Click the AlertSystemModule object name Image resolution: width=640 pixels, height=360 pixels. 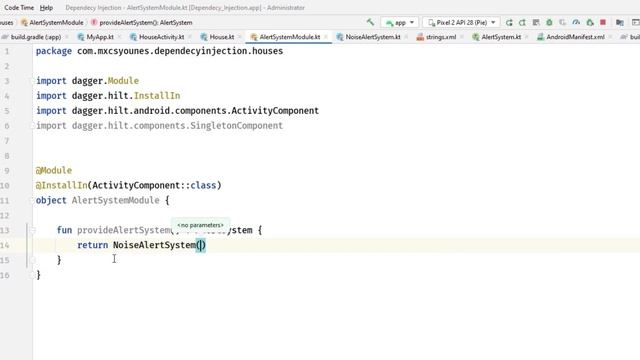point(116,200)
